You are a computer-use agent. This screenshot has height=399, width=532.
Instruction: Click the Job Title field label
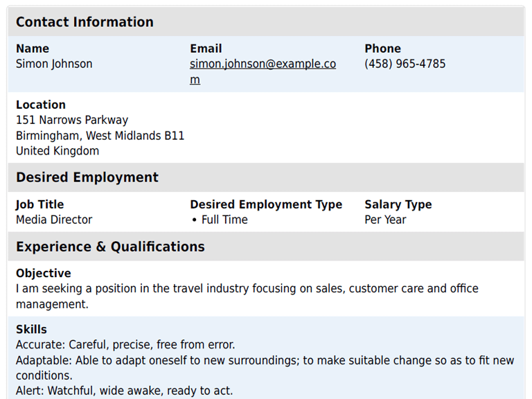coord(39,204)
